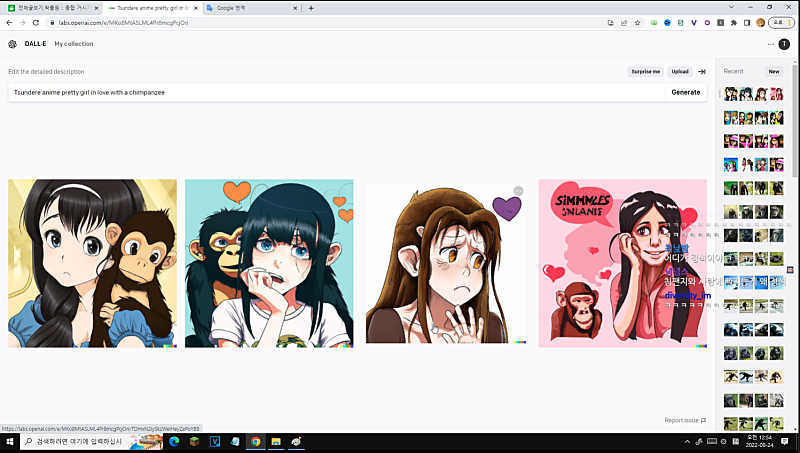Open the headband girl with monkey image
The image size is (800, 453).
coord(92,263)
